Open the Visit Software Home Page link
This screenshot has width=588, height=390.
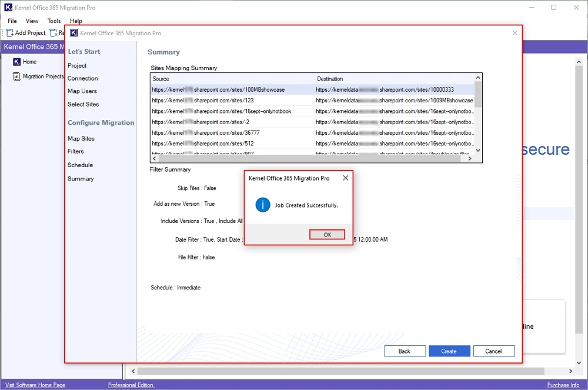pos(35,385)
